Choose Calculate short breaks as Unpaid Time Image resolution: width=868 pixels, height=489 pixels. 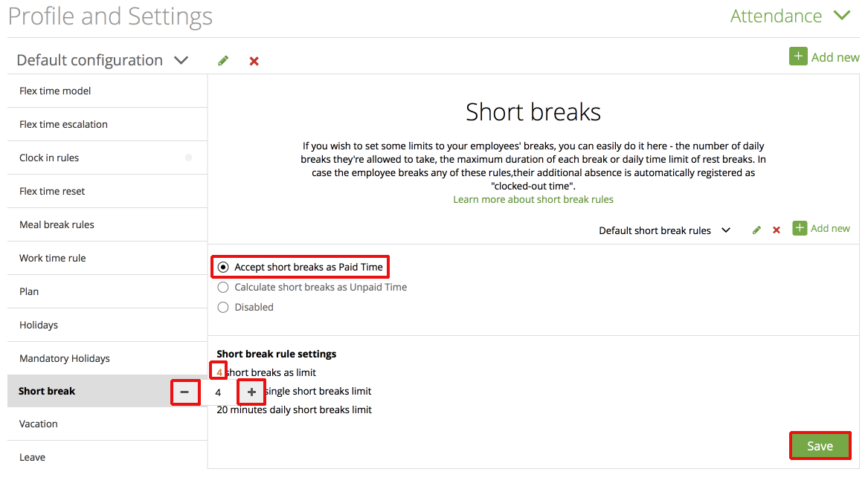pyautogui.click(x=223, y=286)
